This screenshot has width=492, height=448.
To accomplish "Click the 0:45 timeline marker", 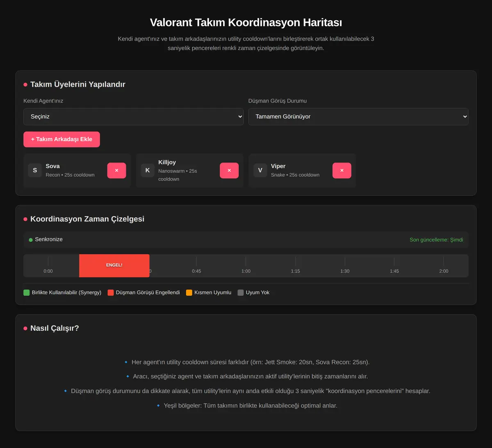I will click(x=196, y=271).
